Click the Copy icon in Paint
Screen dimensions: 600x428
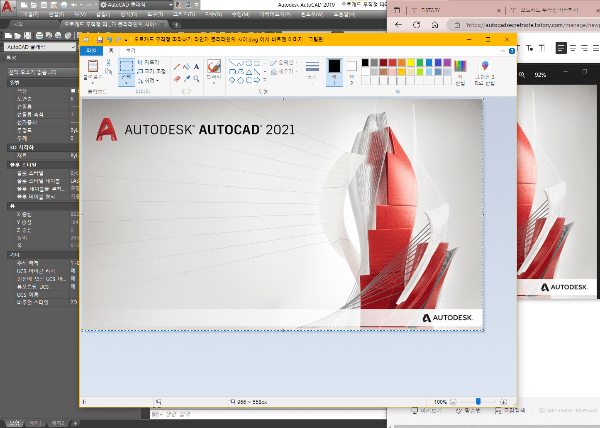pos(109,72)
